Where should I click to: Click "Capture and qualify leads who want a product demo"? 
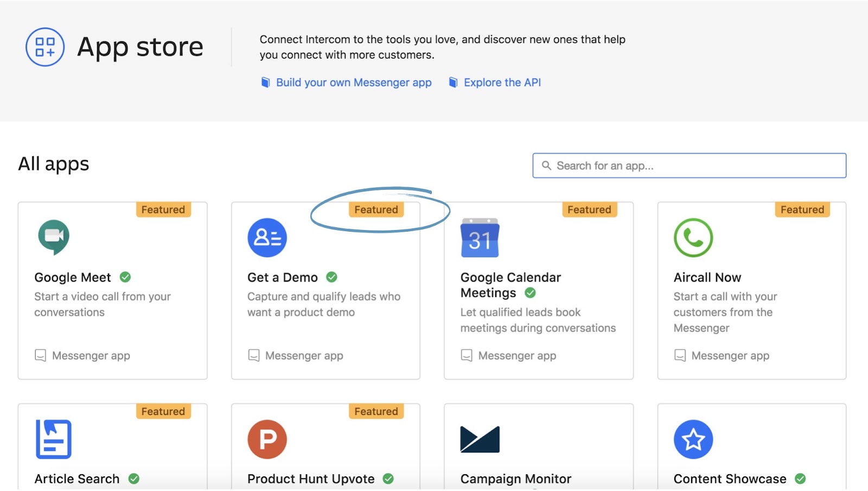[x=324, y=304]
